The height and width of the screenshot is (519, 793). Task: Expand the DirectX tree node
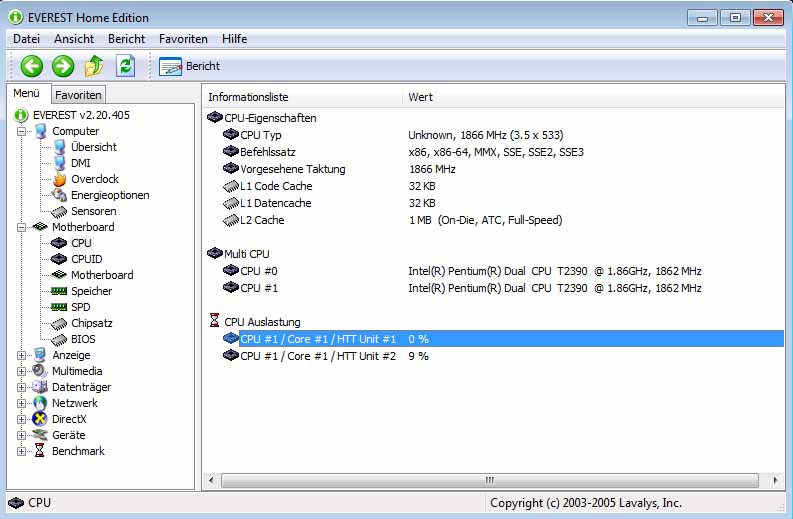pos(21,419)
